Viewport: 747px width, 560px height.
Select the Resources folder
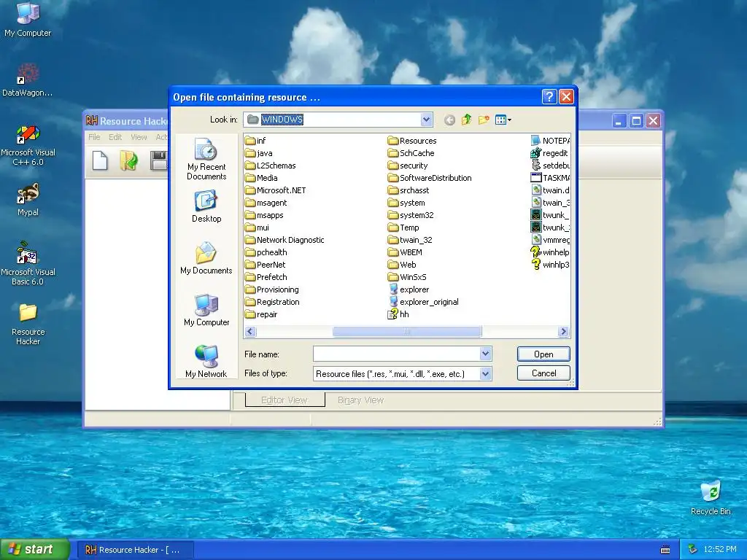point(412,141)
